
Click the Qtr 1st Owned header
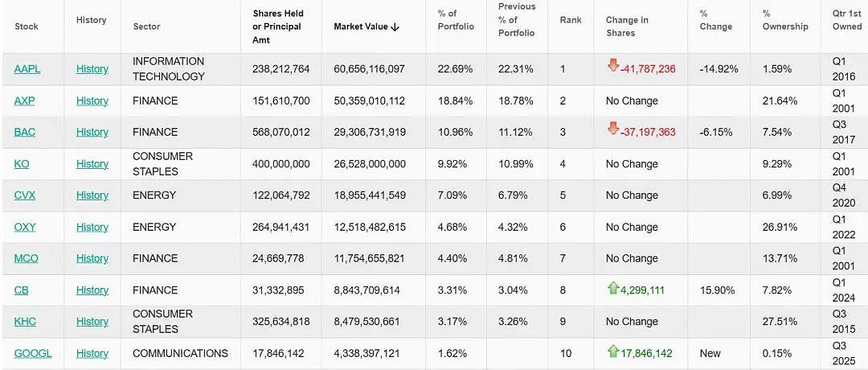tap(847, 20)
